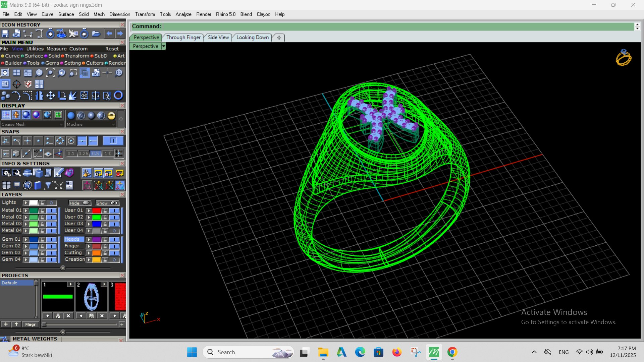This screenshot has width=644, height=362.
Task: Expand the Heads layer arrow
Action: click(89, 239)
